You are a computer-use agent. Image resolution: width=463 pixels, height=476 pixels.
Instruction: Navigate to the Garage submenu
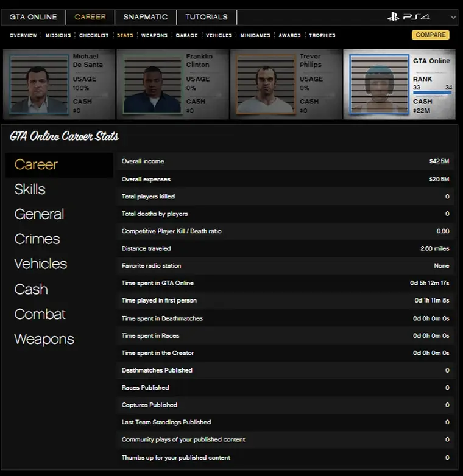[x=186, y=35]
